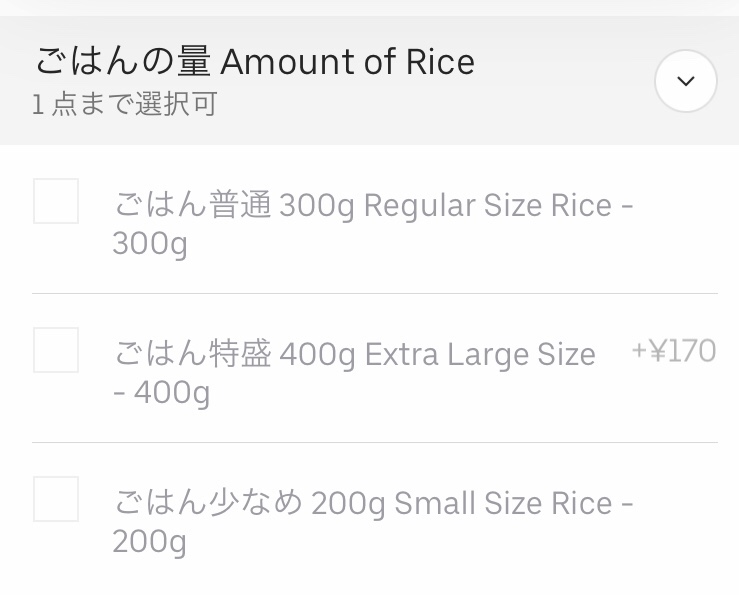Click the circular down-chevron icon in header
739x595 pixels.
(685, 81)
